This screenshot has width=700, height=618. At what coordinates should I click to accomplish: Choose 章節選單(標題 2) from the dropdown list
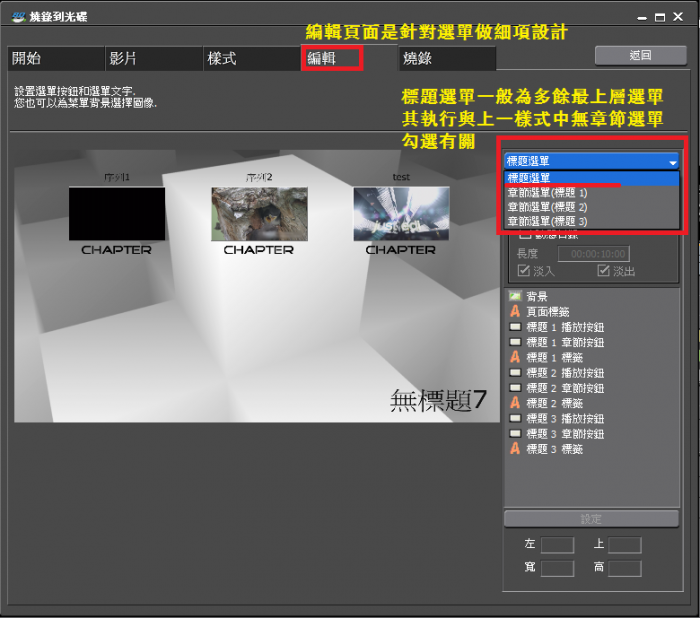pos(547,206)
